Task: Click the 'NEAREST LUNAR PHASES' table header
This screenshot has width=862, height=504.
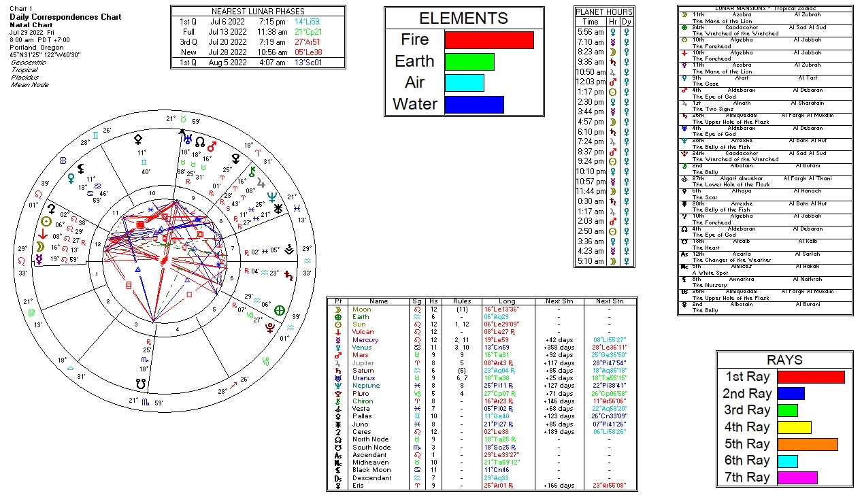Action: tap(258, 12)
